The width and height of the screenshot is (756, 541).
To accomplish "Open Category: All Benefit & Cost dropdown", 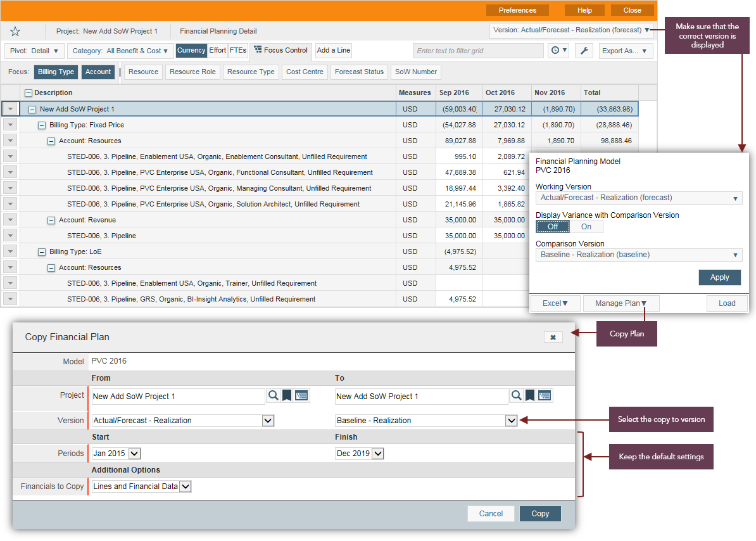I will pyautogui.click(x=120, y=51).
